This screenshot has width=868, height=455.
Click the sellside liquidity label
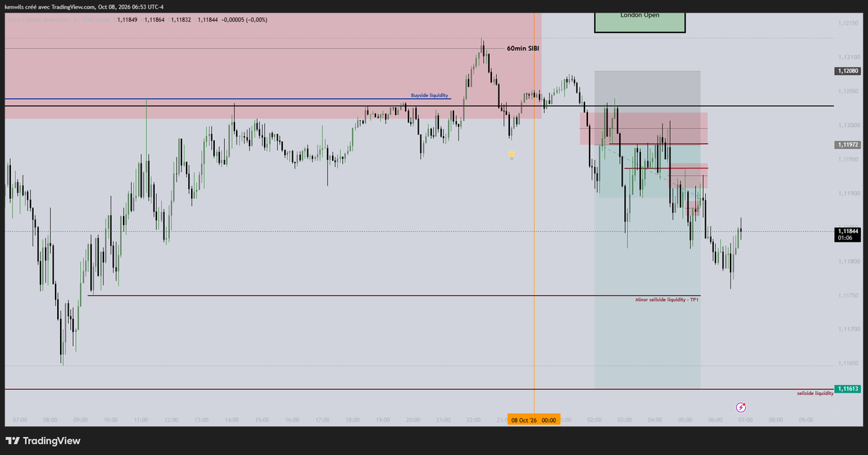(815, 393)
